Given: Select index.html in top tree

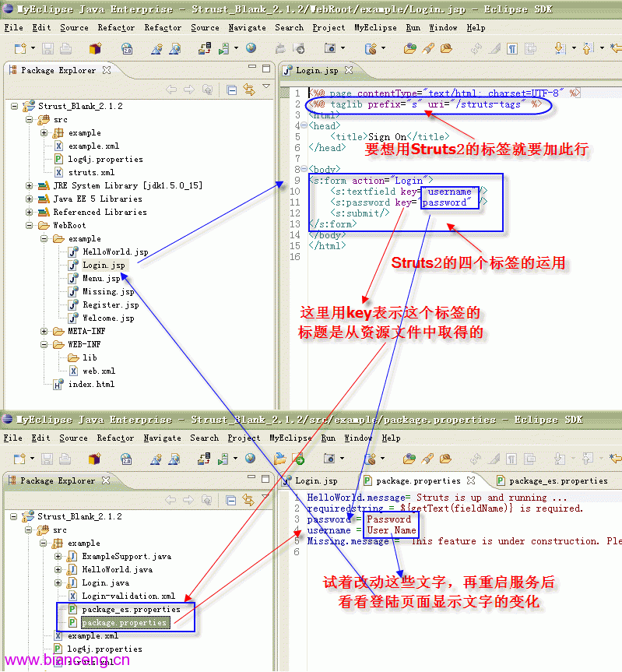Looking at the screenshot, I should coord(91,385).
